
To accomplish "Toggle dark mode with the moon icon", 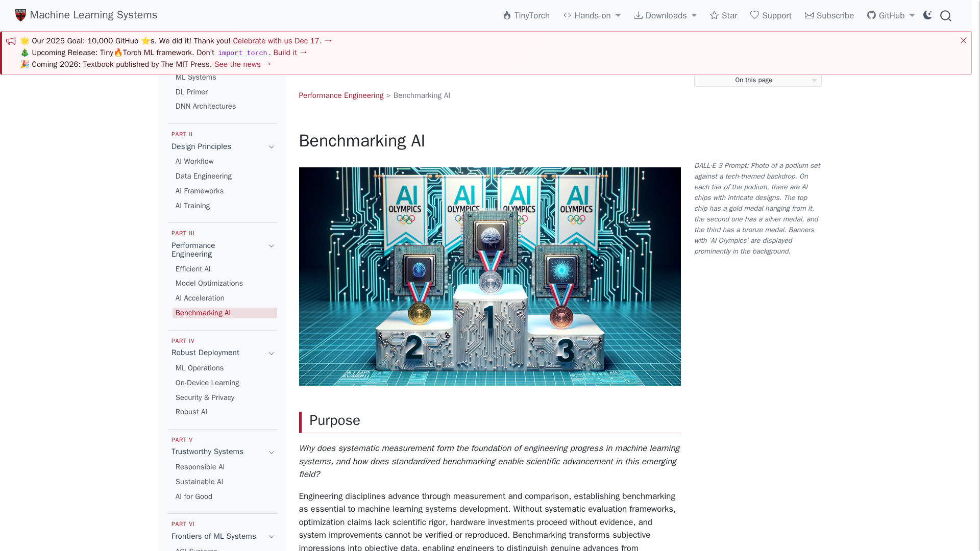I will coord(927,15).
